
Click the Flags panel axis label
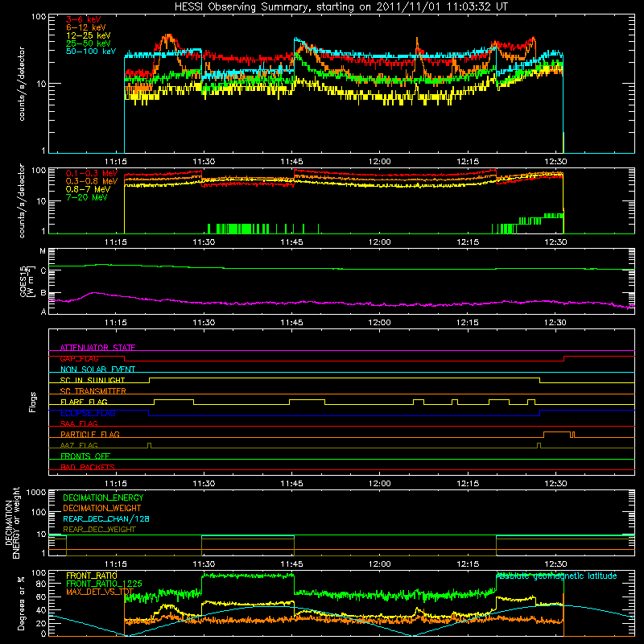(33, 402)
